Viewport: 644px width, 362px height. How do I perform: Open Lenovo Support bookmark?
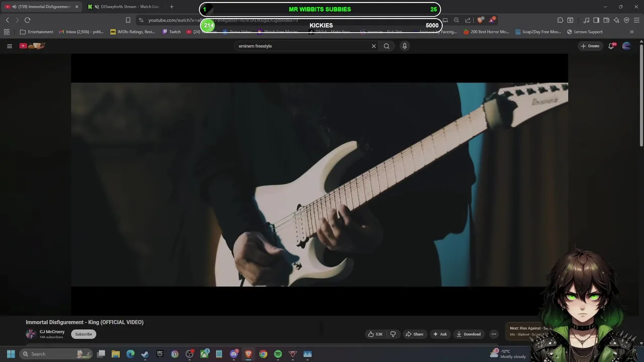(x=585, y=32)
